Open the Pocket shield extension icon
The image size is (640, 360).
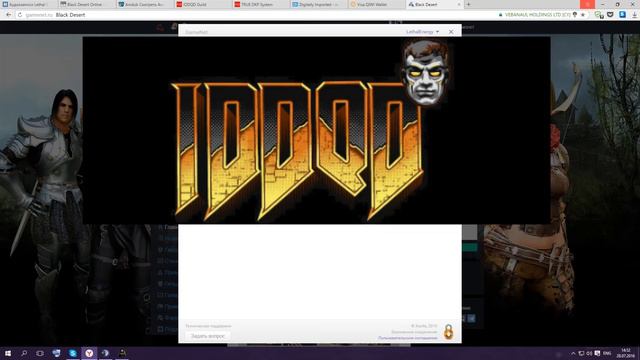[x=610, y=15]
